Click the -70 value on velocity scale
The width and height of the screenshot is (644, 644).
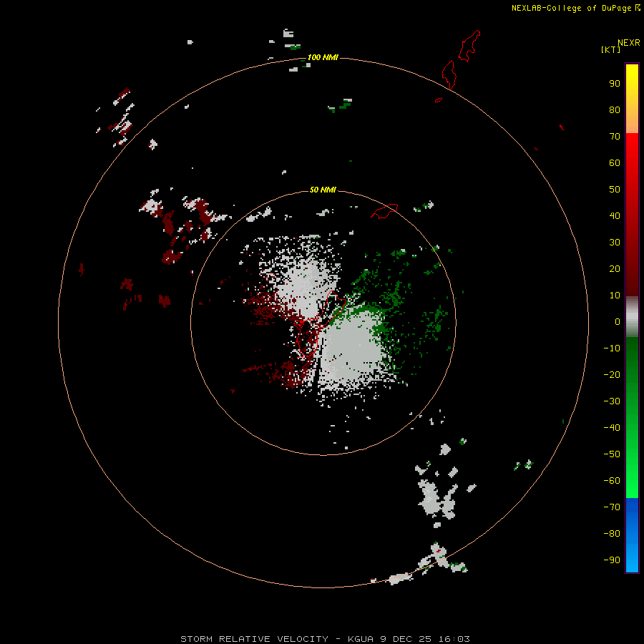[x=612, y=507]
